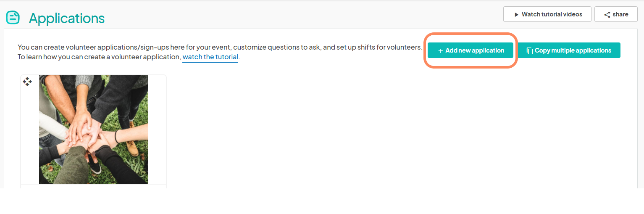Click the 'Watch tutorial videos' label text
Screen dimensions: 644x214
coord(552,14)
